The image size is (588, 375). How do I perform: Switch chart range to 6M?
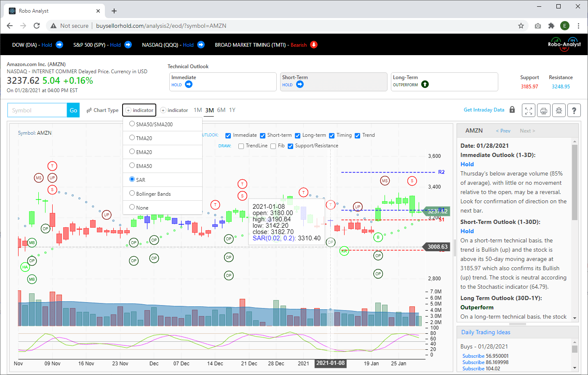221,110
